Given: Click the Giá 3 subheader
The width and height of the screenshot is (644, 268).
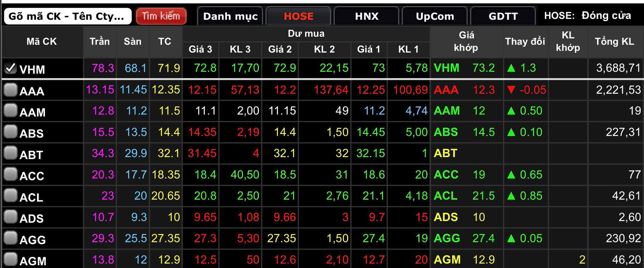Looking at the screenshot, I should coord(200,49).
